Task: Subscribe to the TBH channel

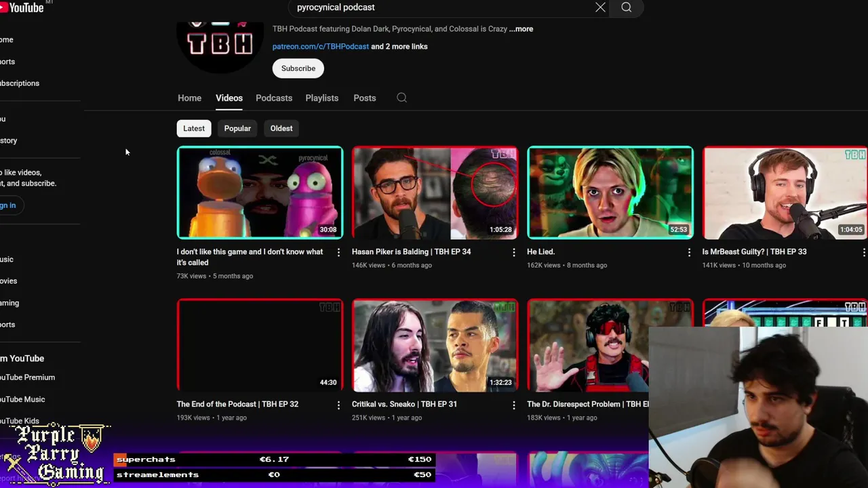Action: point(298,68)
